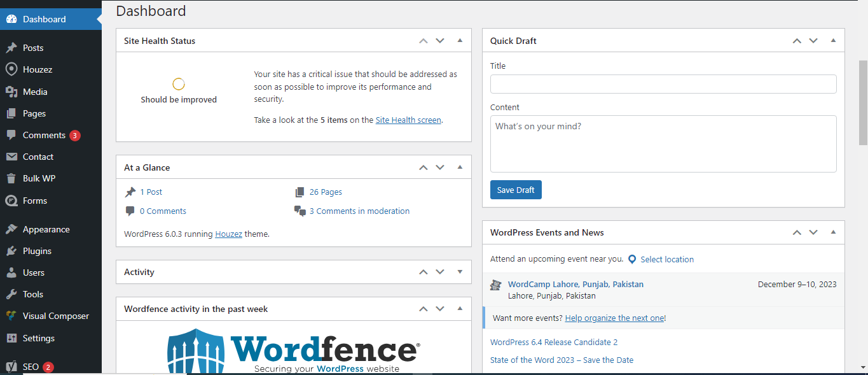This screenshot has width=868, height=375.
Task: Click the Plugins plug icon
Action: tap(11, 251)
